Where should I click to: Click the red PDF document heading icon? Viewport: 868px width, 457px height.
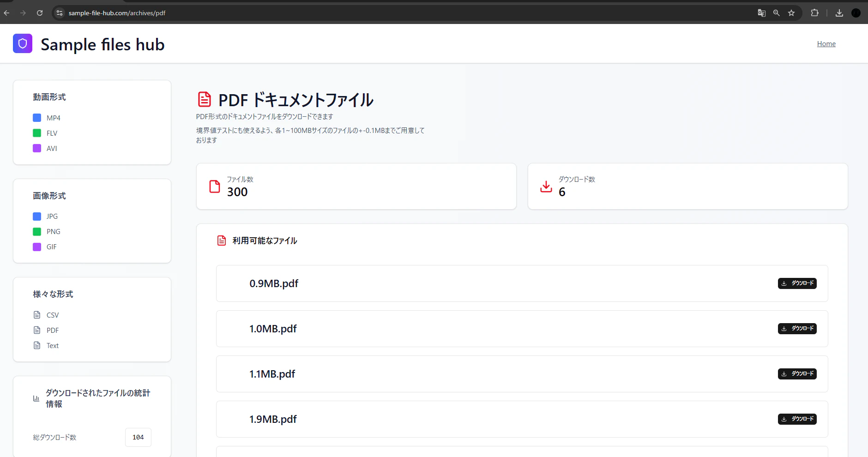pos(205,99)
